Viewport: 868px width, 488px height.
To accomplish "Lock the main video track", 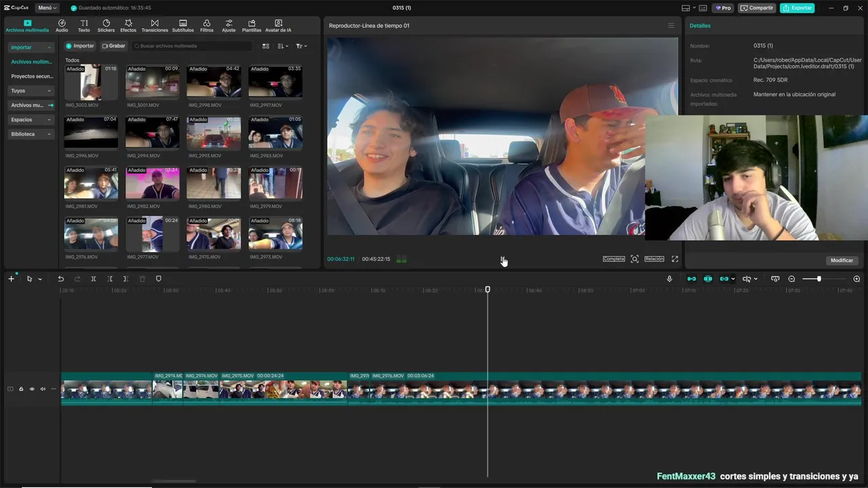I will (x=21, y=389).
